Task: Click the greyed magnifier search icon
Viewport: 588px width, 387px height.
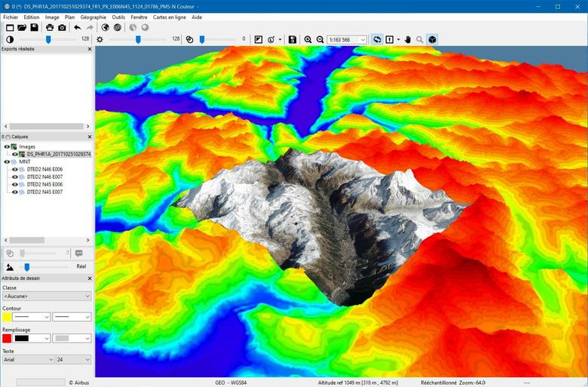Action: coord(420,39)
